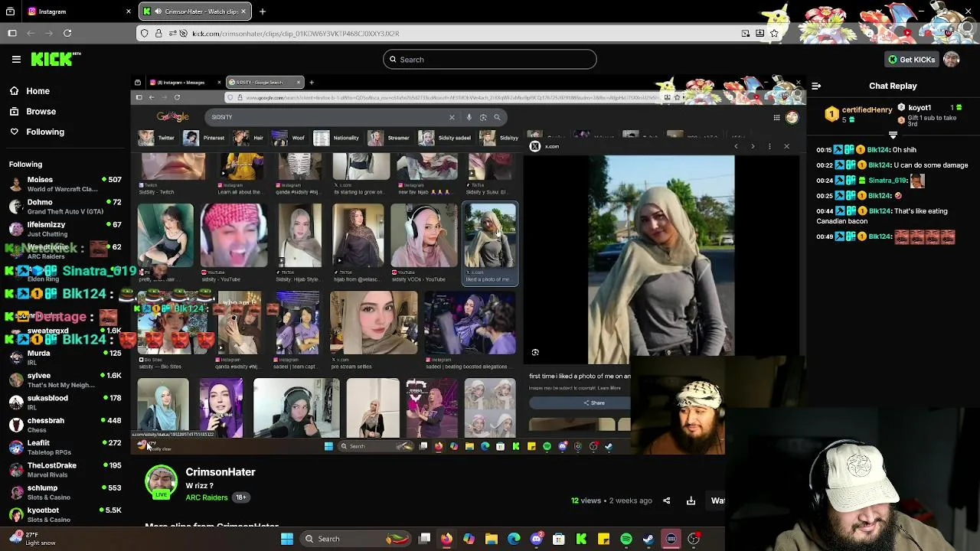Bookmark this page with the star icon
This screenshot has height=551, width=980.
(774, 34)
